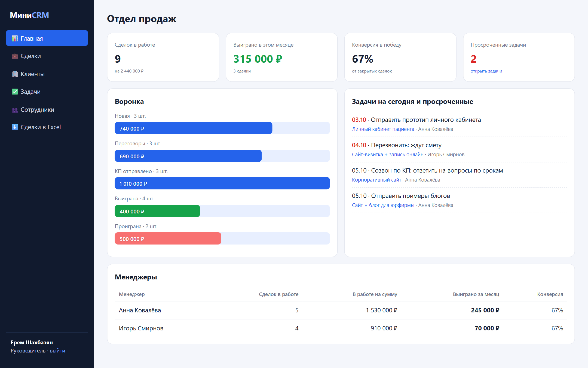The width and height of the screenshot is (588, 368).
Task: Click the green Выиграна 400 000 ₽ funnel bar
Action: (x=157, y=211)
